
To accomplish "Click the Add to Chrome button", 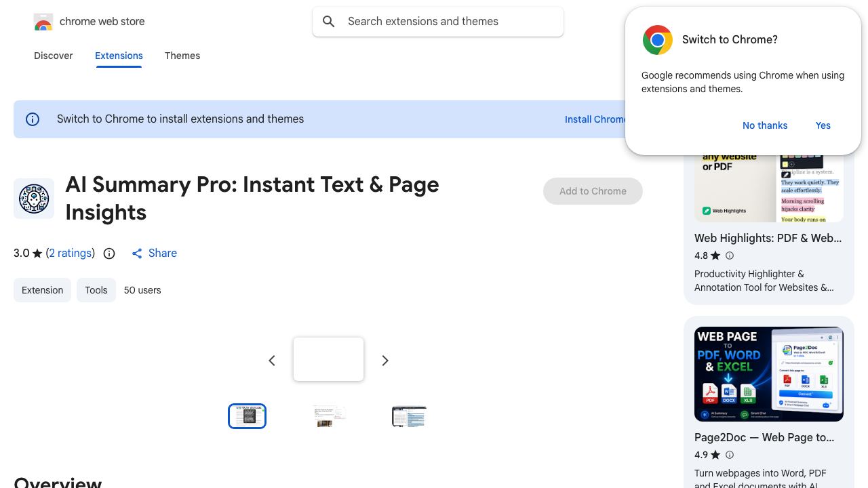I will pos(593,191).
